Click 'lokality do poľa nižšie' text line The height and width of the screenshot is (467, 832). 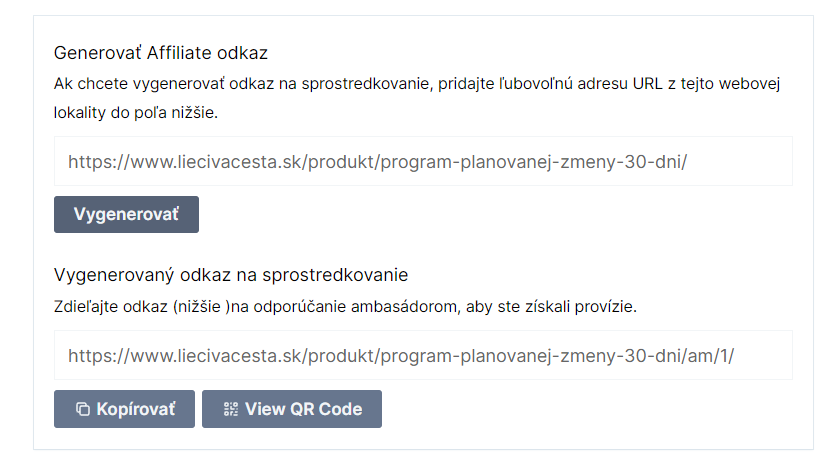pyautogui.click(x=136, y=113)
